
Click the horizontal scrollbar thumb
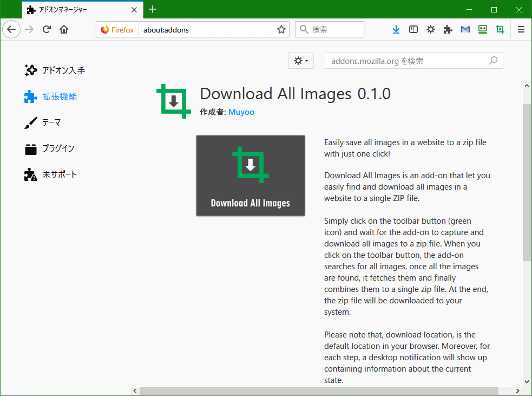click(x=319, y=391)
